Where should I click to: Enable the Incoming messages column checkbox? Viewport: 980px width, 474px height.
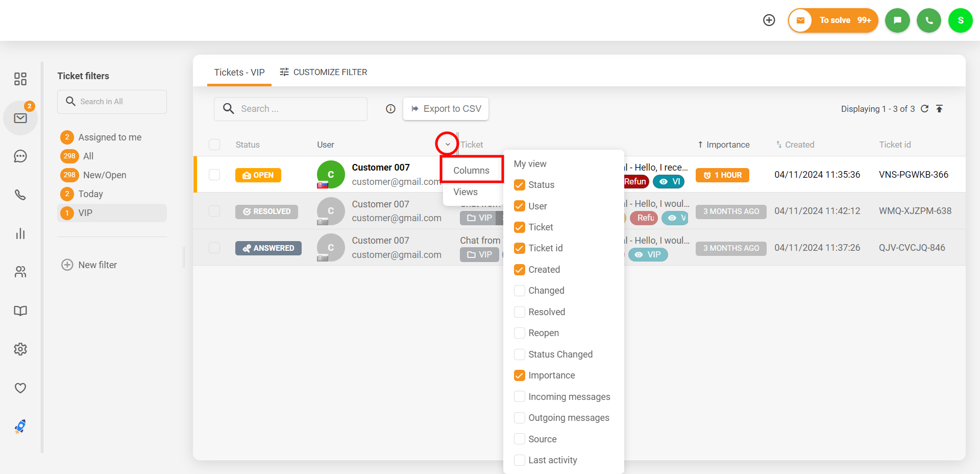coord(520,397)
